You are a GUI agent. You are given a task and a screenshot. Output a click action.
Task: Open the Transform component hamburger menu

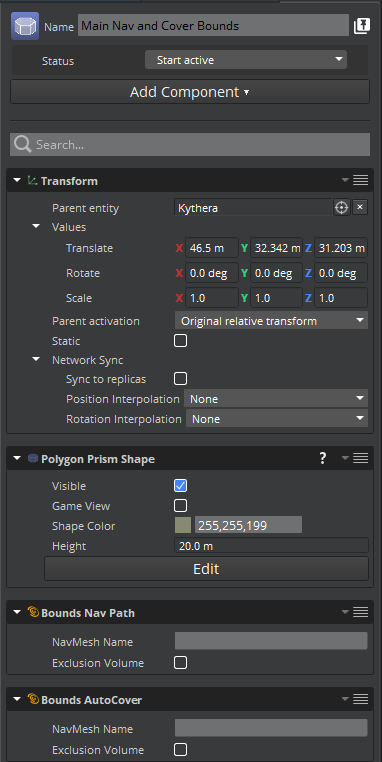[360, 181]
